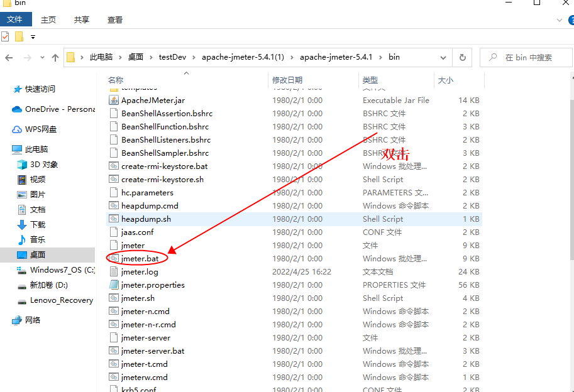The image size is (574, 392).
Task: Select Windows7_OS (C:) drive
Action: pyautogui.click(x=56, y=270)
